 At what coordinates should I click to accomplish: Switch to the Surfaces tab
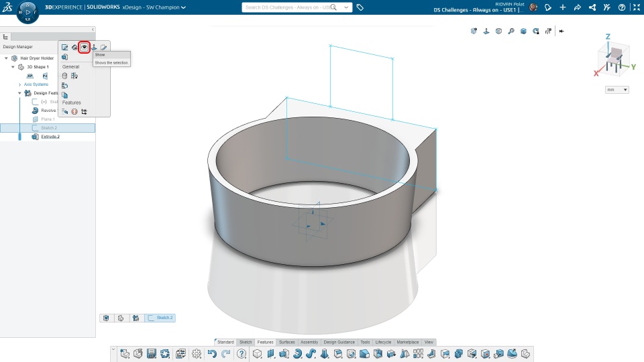287,342
